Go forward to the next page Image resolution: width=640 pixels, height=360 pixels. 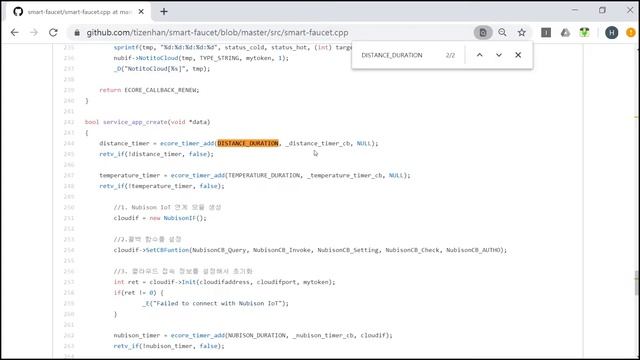(34, 33)
